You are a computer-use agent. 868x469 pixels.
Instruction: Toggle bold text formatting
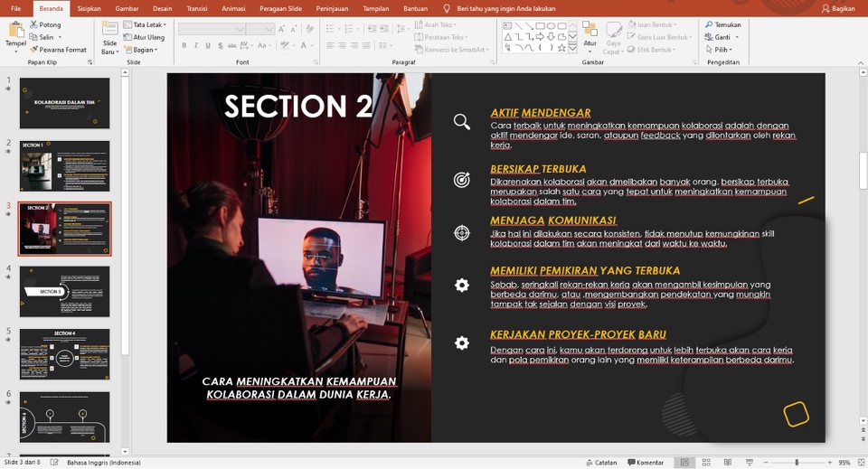pos(184,45)
